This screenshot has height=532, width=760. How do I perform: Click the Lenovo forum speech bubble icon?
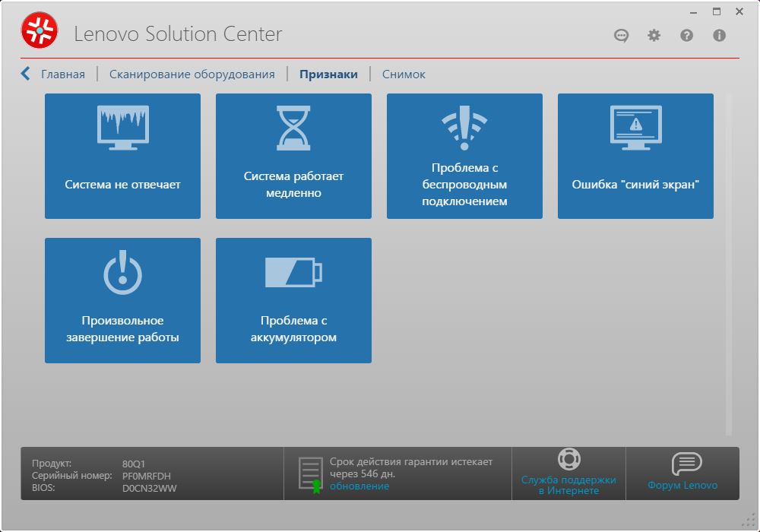[686, 464]
